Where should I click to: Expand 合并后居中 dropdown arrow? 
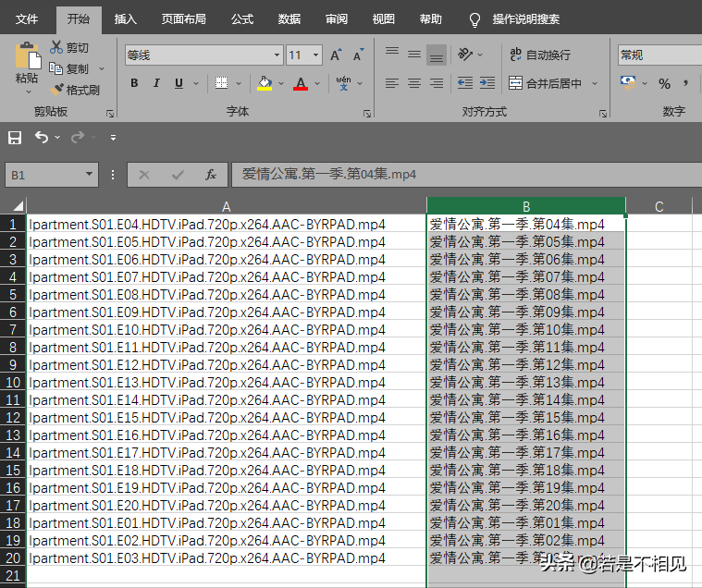[595, 83]
